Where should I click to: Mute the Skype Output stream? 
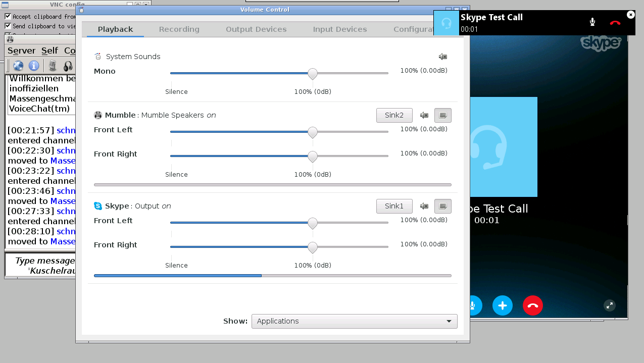pyautogui.click(x=424, y=206)
